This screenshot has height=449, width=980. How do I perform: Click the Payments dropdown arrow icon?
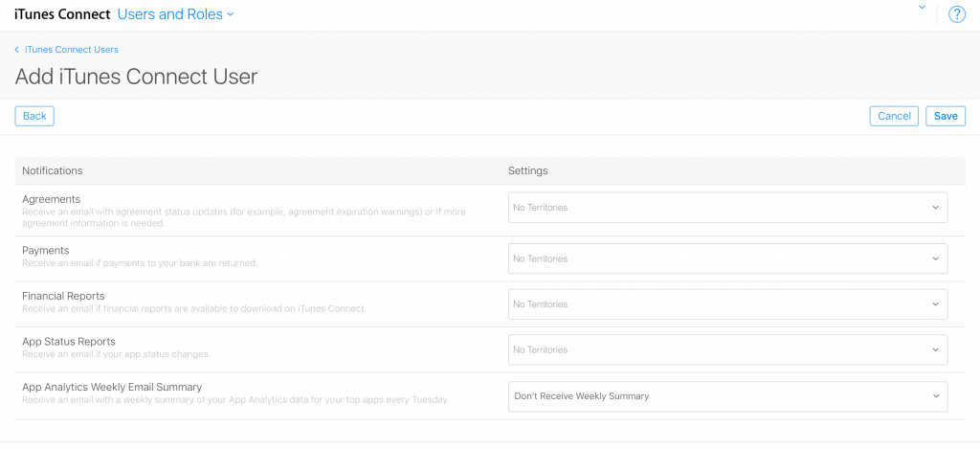pos(935,258)
